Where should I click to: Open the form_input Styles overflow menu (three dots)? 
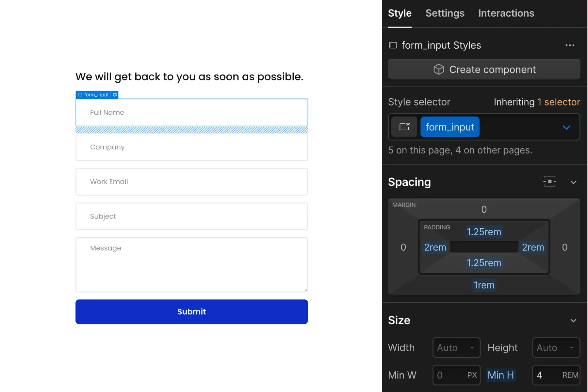click(x=570, y=45)
